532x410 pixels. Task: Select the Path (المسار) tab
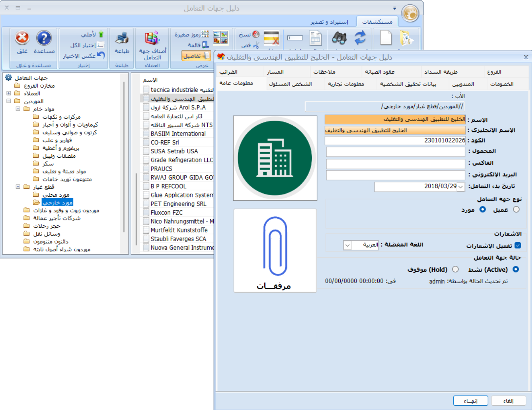(x=276, y=72)
